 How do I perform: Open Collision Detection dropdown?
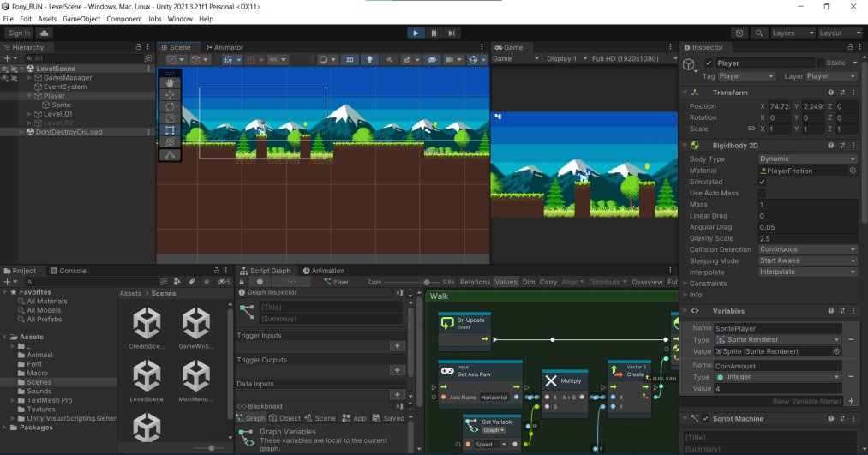[808, 249]
